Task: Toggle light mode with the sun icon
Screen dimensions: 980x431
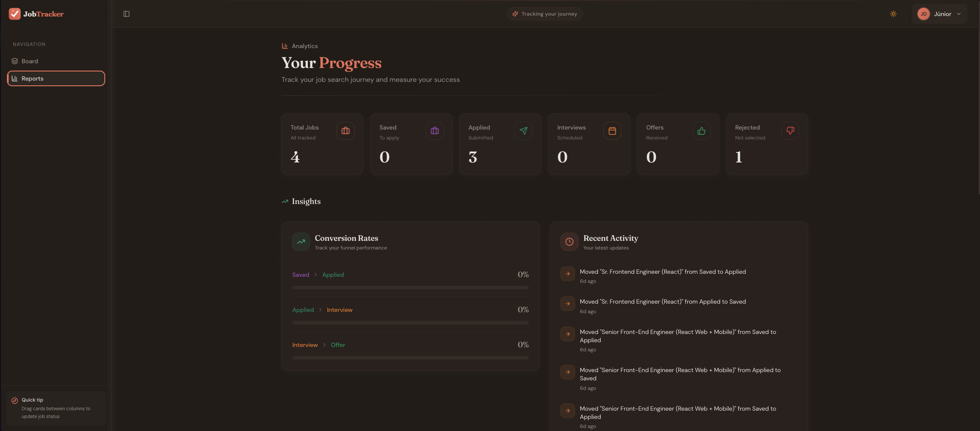Action: tap(893, 13)
